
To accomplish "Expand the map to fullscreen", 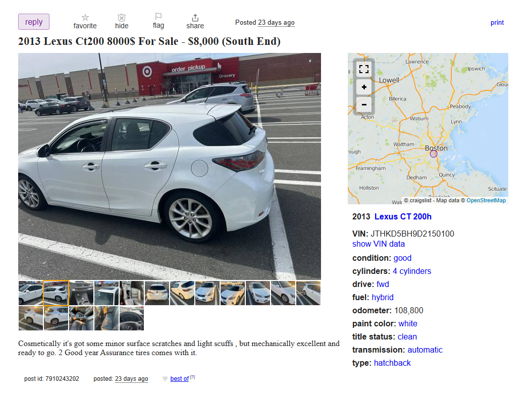I will [x=364, y=69].
